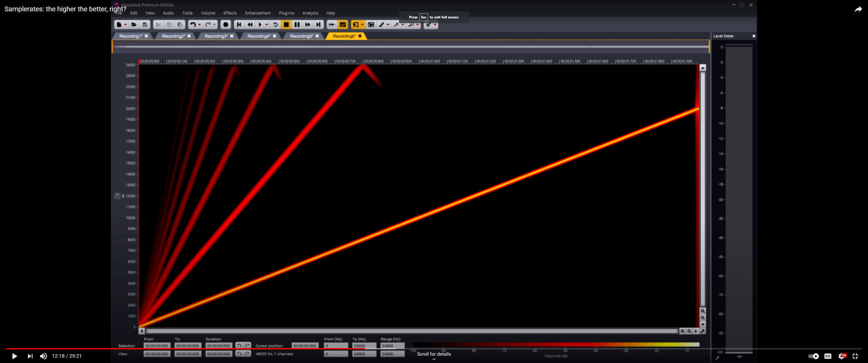Select the zoom magnifier tool in toolbar
The width and height of the screenshot is (868, 363).
tap(411, 25)
